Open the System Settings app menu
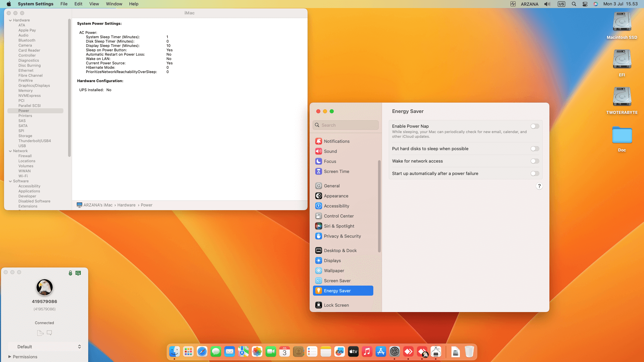 (x=36, y=4)
